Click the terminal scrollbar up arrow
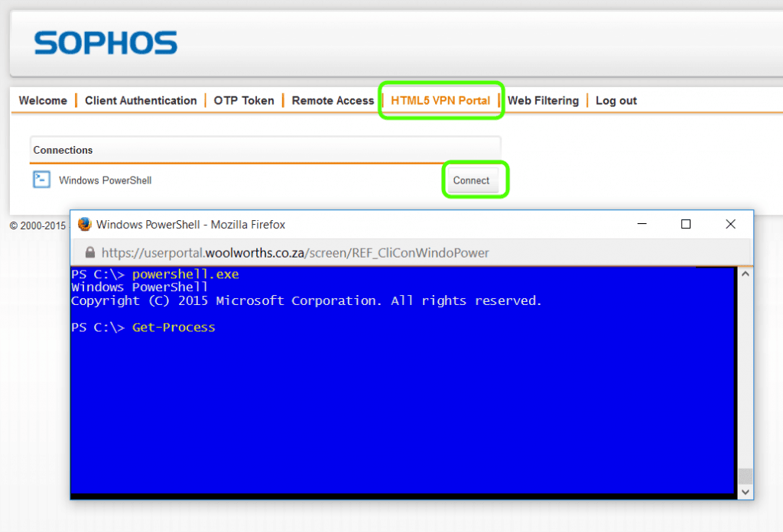The image size is (783, 532). [x=745, y=274]
